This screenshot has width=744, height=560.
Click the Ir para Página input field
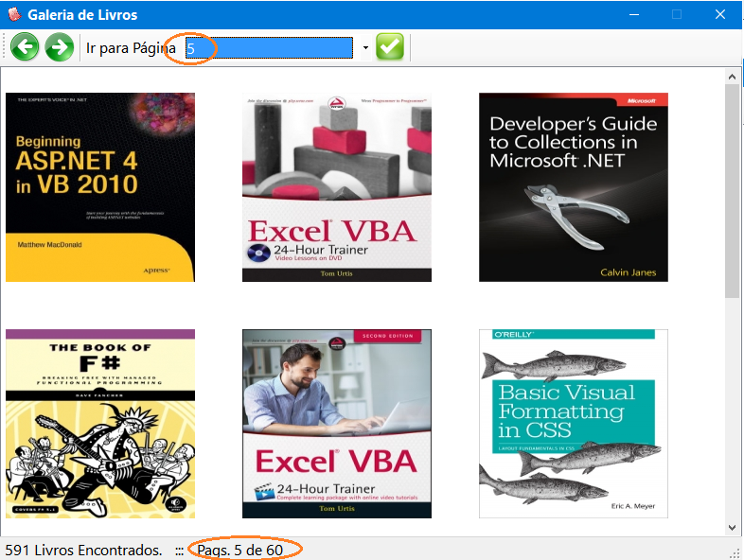point(269,48)
